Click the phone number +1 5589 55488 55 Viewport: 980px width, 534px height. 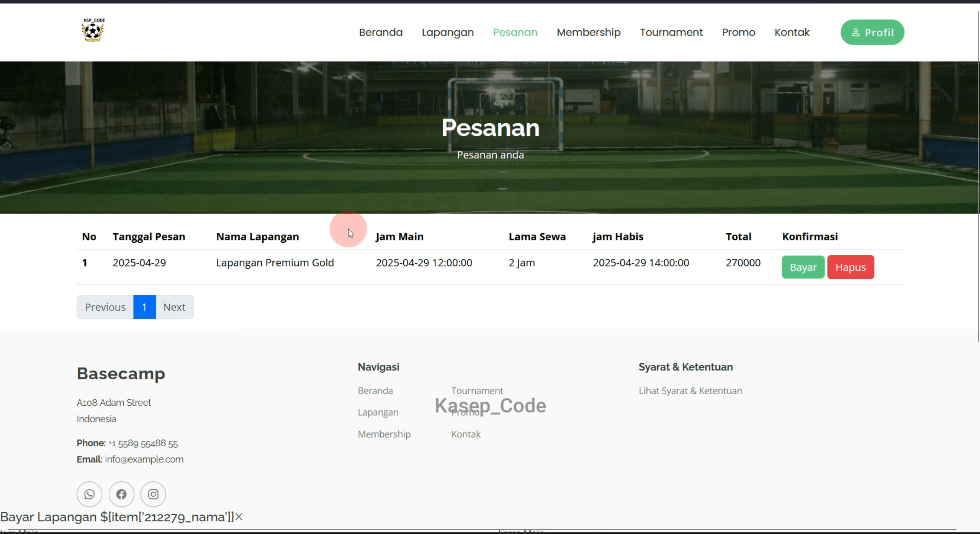tap(143, 443)
